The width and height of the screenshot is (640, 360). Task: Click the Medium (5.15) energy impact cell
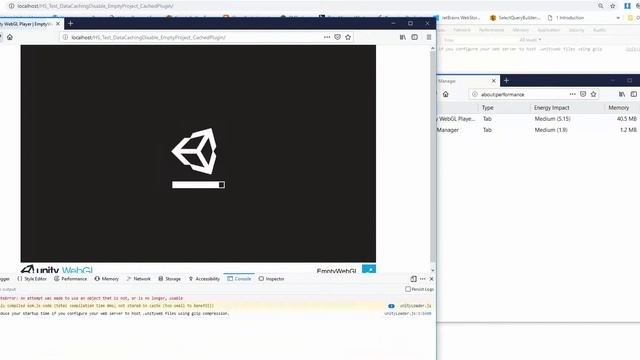pyautogui.click(x=553, y=119)
